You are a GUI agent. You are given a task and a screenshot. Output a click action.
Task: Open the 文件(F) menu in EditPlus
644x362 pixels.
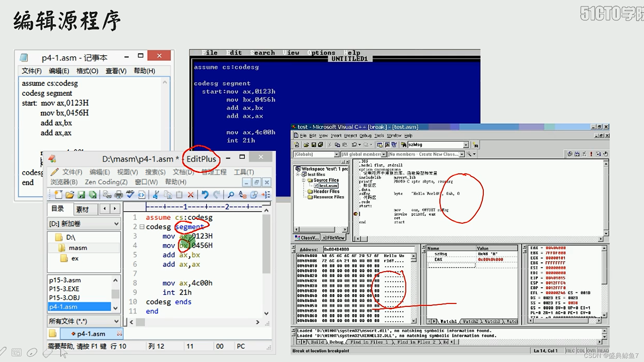point(72,172)
